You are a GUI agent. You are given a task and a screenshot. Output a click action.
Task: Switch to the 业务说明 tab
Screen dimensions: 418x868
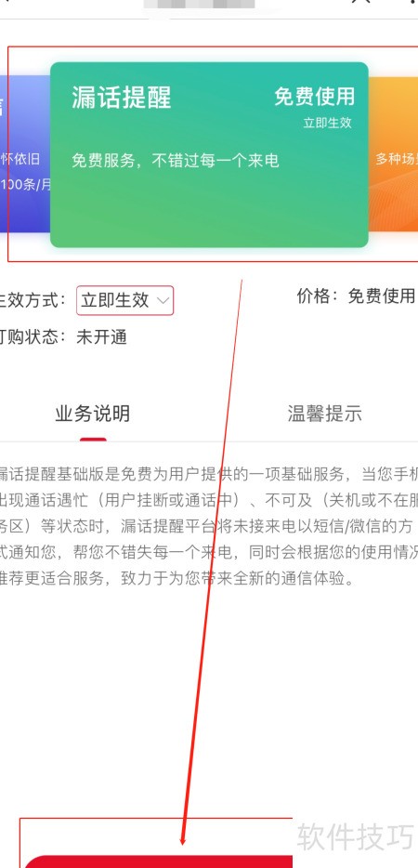(x=93, y=414)
